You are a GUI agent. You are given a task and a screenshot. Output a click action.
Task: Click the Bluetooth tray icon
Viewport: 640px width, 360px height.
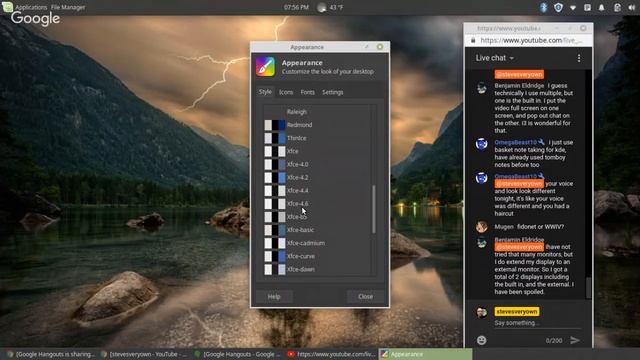click(543, 7)
